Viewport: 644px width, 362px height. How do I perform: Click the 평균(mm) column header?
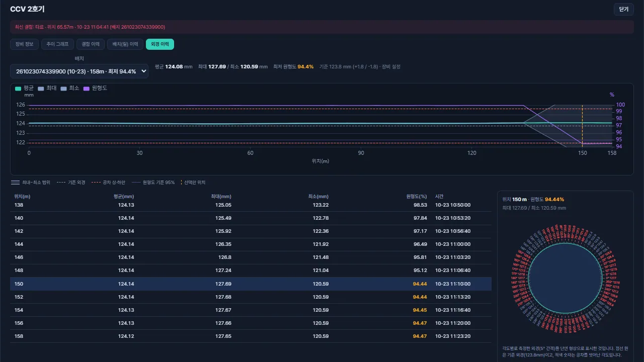(x=124, y=197)
